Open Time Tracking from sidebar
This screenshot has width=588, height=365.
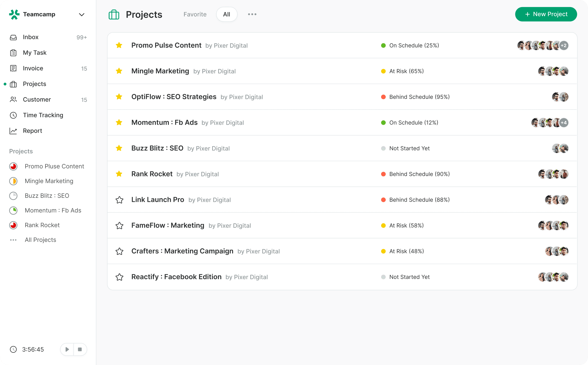coord(43,115)
